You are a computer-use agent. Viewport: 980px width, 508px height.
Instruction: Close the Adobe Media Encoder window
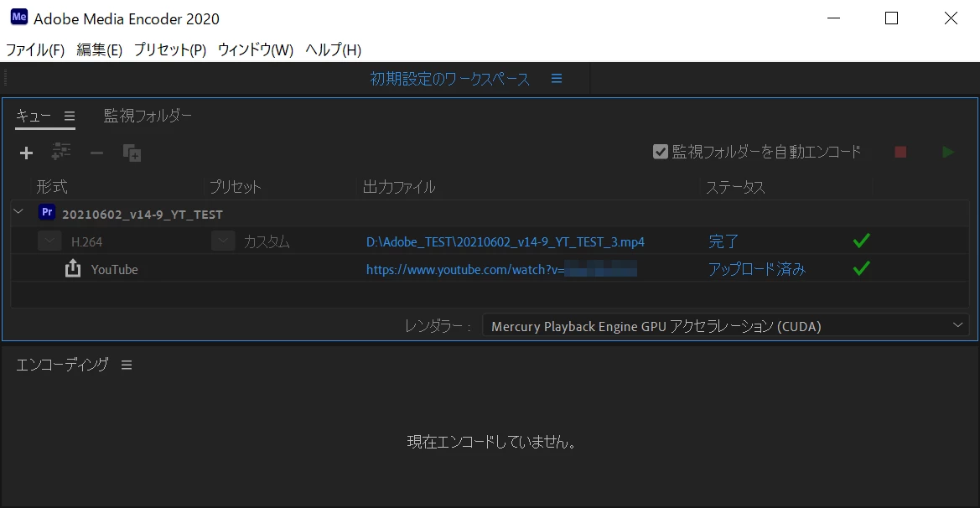tap(951, 18)
